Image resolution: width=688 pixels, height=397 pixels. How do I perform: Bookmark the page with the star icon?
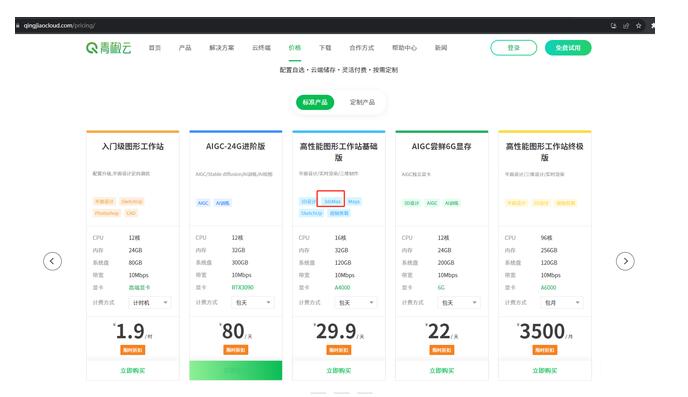pyautogui.click(x=638, y=26)
